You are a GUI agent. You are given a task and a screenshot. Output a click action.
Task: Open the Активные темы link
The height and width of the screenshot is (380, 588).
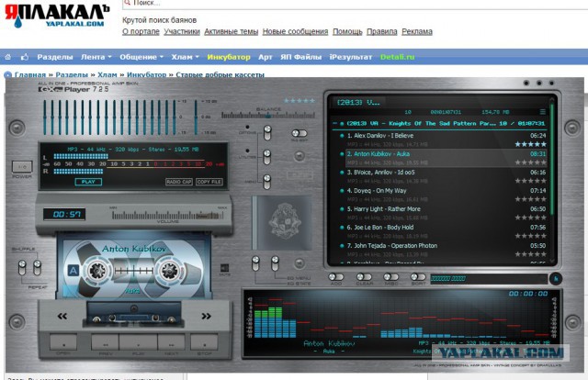(231, 31)
